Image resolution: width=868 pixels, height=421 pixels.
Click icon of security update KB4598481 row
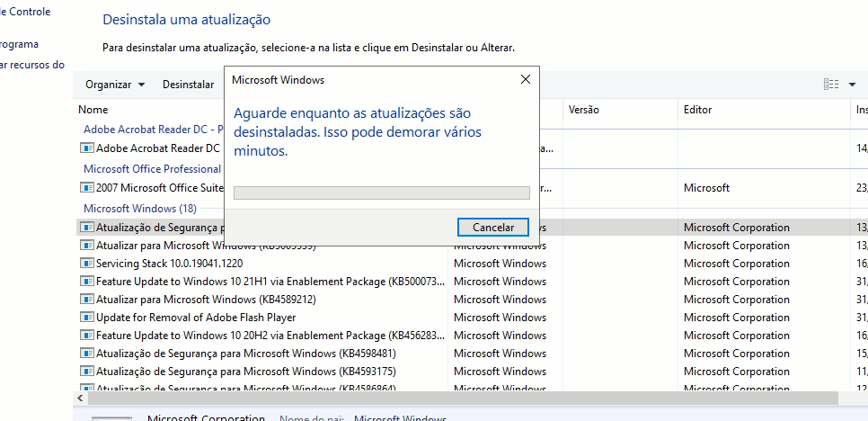87,353
